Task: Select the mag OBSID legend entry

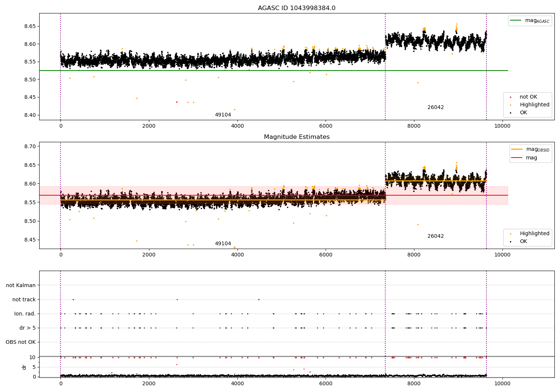Action: tap(530, 149)
